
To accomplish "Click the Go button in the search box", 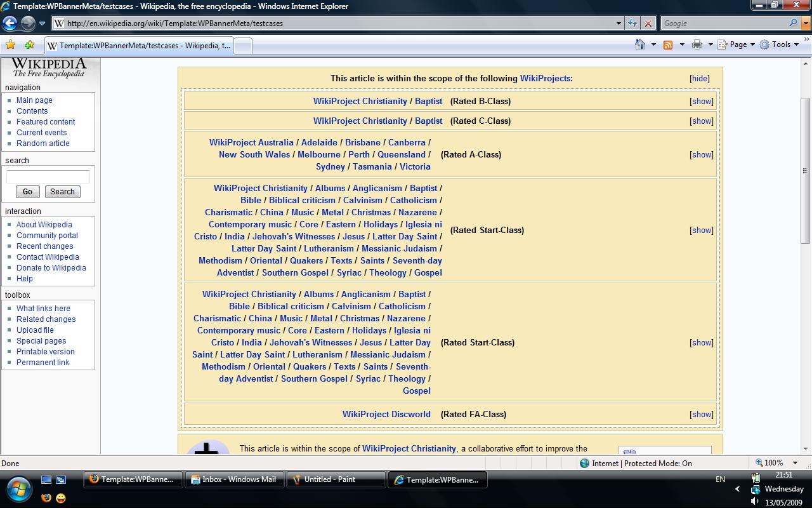I will click(x=27, y=192).
